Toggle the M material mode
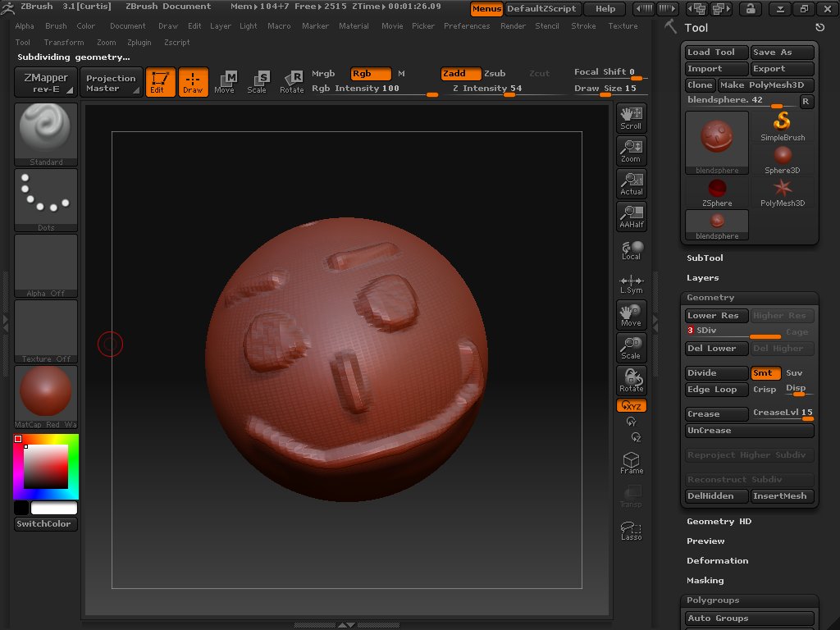Screen dimensions: 840x630 [401, 73]
